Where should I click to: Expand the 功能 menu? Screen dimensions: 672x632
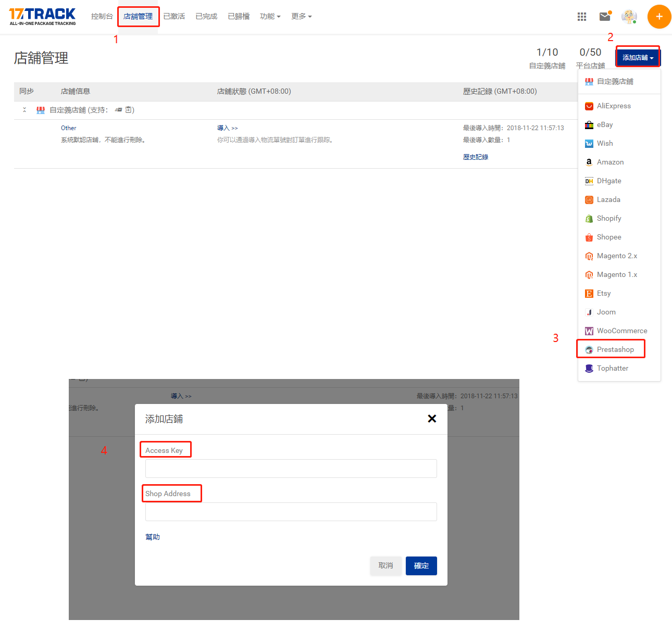[270, 17]
